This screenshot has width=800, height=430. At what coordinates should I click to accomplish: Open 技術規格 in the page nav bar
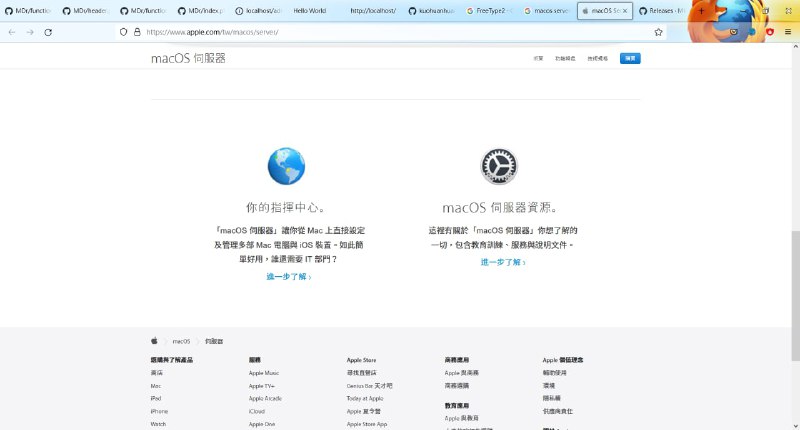click(597, 59)
